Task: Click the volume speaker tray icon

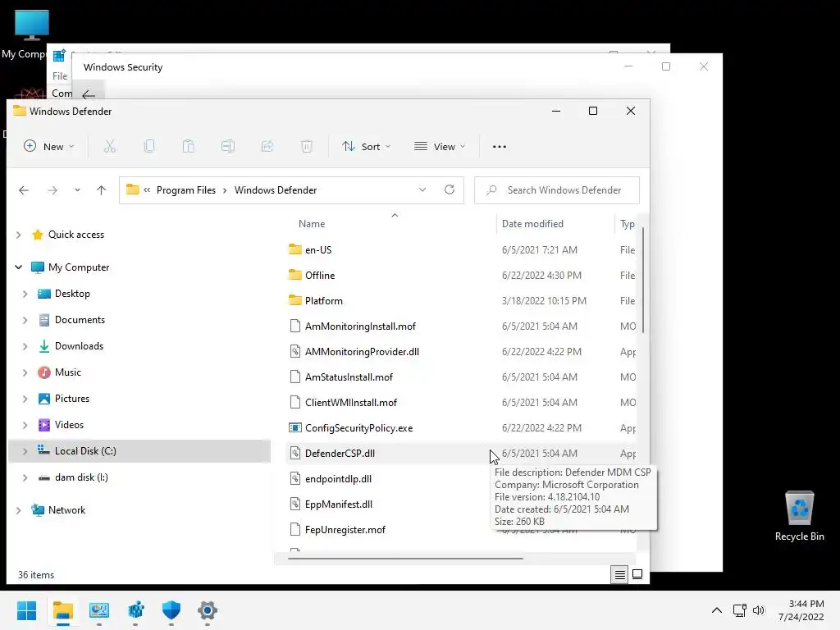Action: tap(759, 610)
